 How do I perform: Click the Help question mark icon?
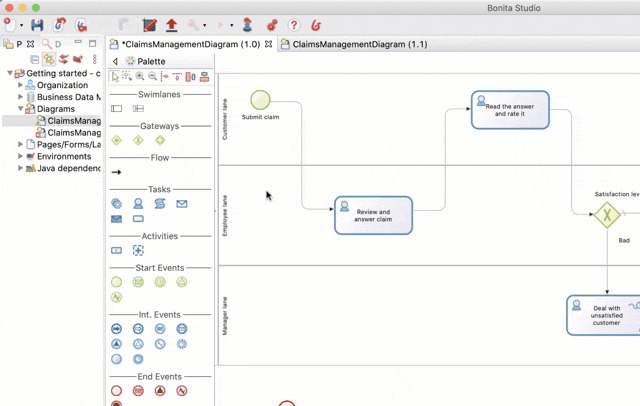[x=293, y=25]
